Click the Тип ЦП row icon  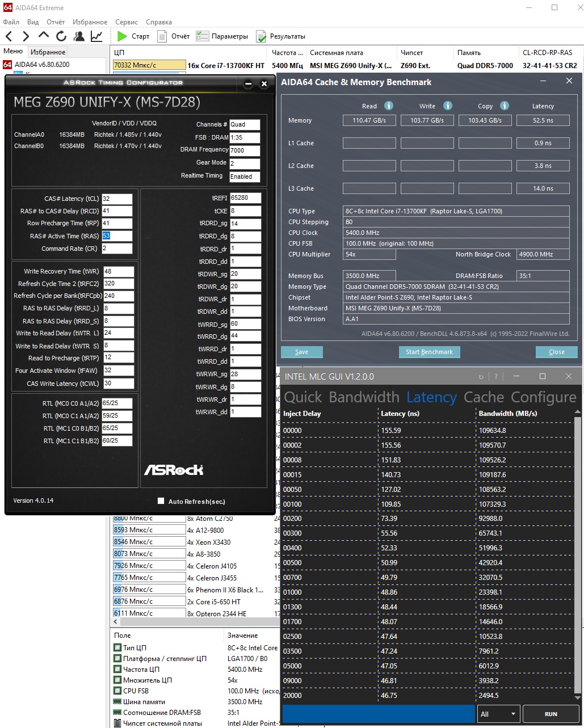tap(117, 647)
